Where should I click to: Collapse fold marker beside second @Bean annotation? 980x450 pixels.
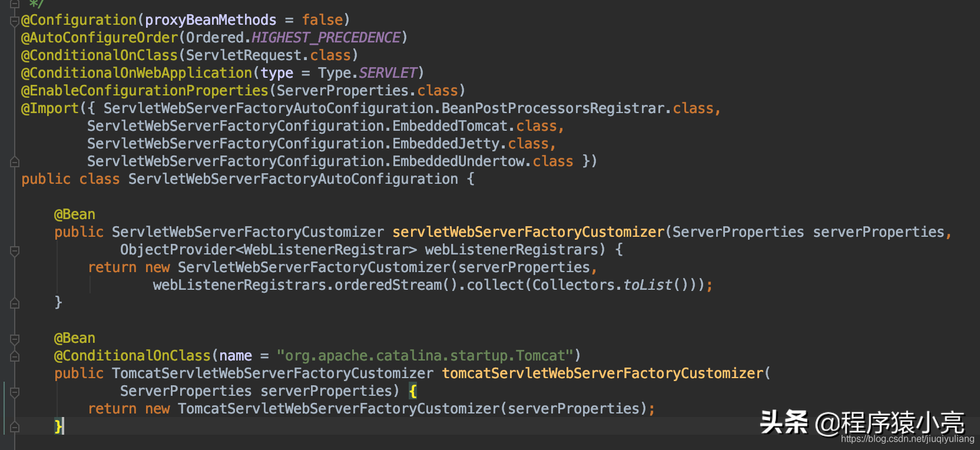pyautogui.click(x=15, y=339)
